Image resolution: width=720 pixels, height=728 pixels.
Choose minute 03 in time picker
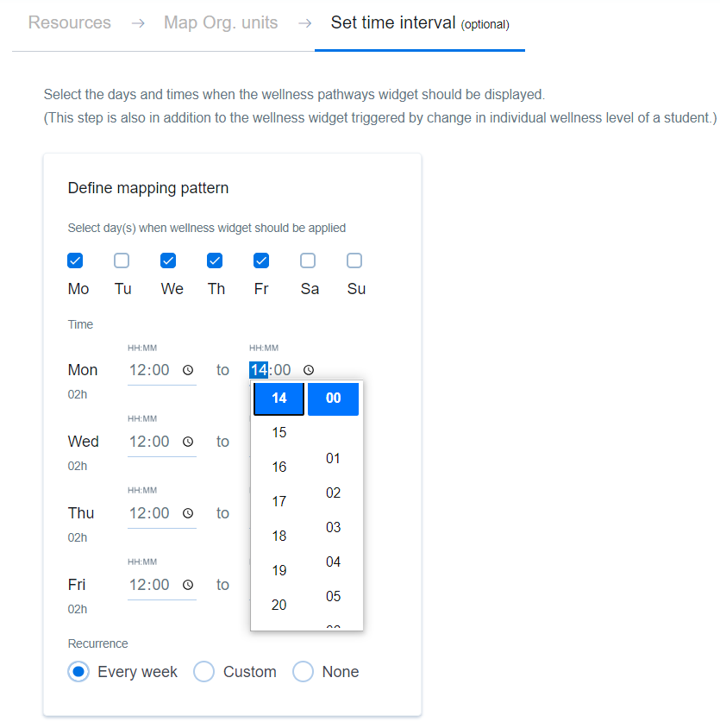click(x=334, y=527)
